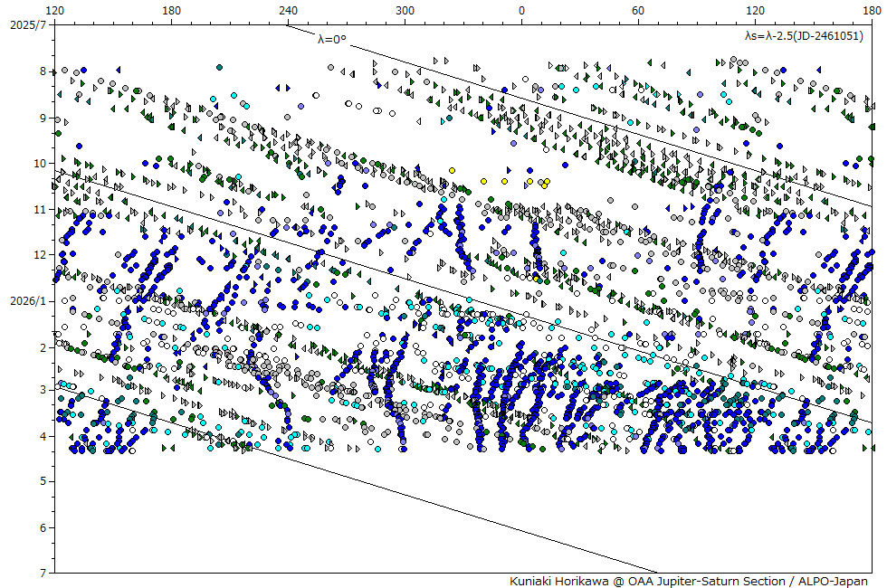Click the top-left 120 longitude label
The height and width of the screenshot is (588, 887).
[x=55, y=10]
